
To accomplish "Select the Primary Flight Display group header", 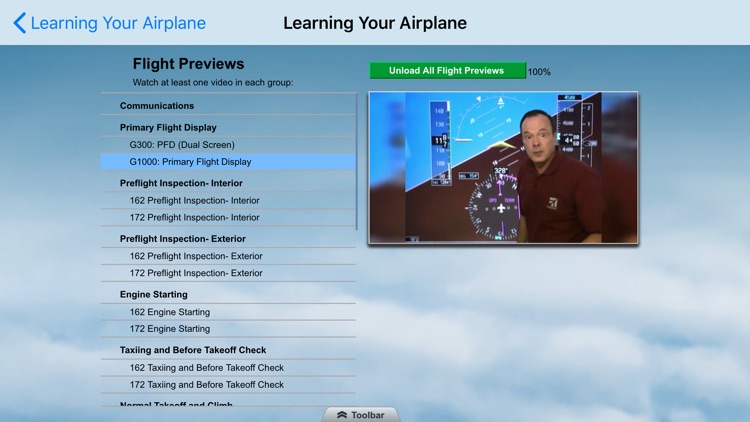I will [x=229, y=128].
